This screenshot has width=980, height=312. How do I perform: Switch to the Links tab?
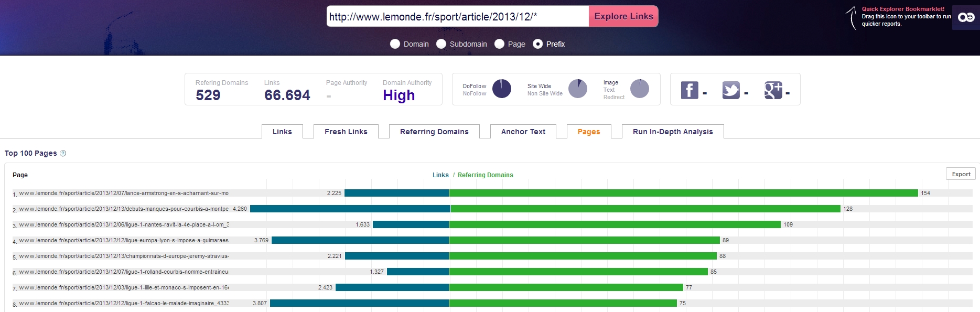tap(282, 132)
